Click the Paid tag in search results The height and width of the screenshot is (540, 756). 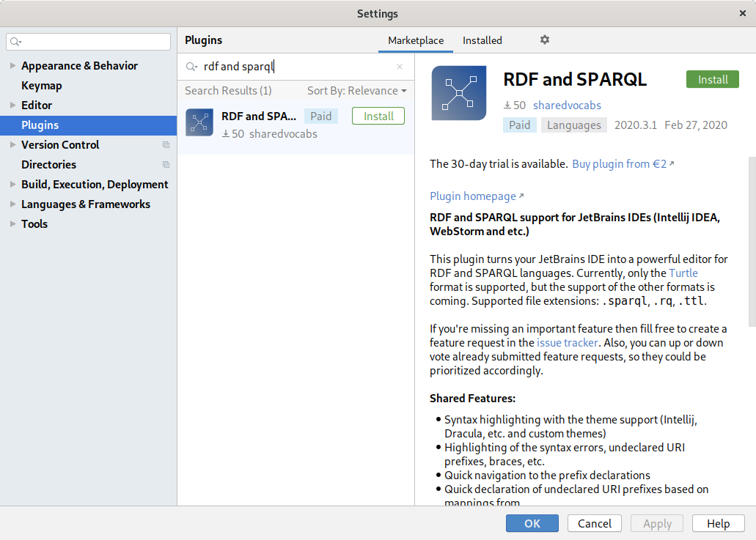coord(320,116)
